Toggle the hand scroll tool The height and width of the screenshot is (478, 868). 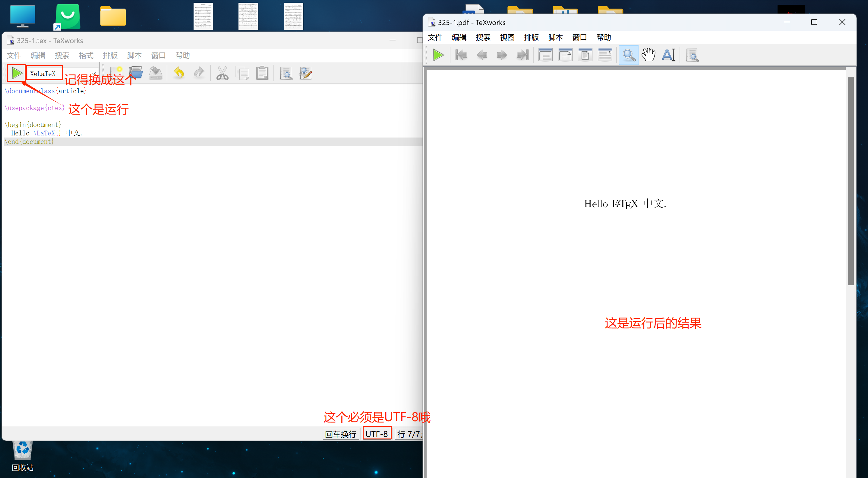pyautogui.click(x=648, y=55)
